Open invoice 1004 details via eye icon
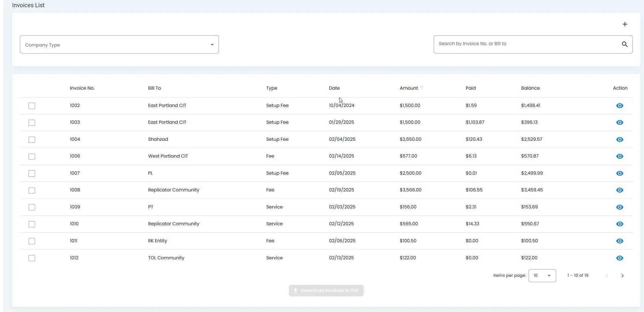Viewport: 644px width, 312px height. (619, 140)
